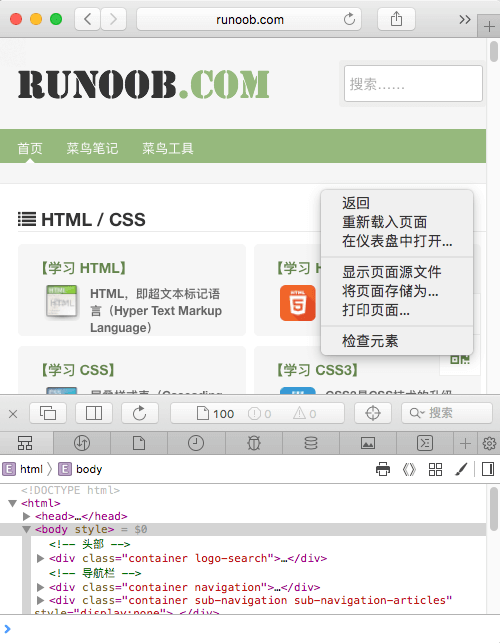Choose 显示页面源文件 from context menu
Image resolution: width=500 pixels, height=643 pixels.
coord(392,272)
